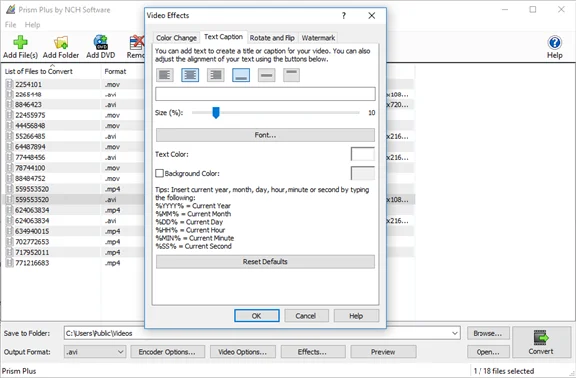Select middle vertical position icon
The height and width of the screenshot is (378, 576).
tap(266, 75)
